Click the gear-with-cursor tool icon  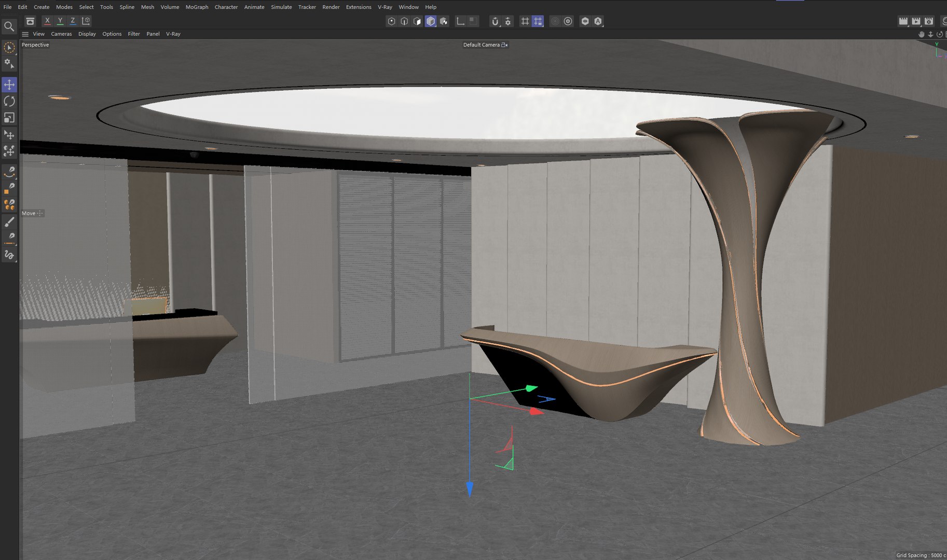click(x=9, y=64)
